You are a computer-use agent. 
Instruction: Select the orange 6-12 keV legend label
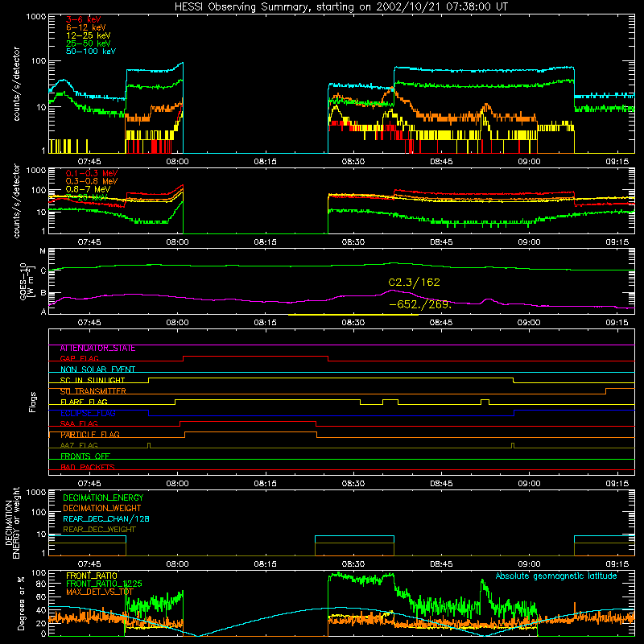86,27
